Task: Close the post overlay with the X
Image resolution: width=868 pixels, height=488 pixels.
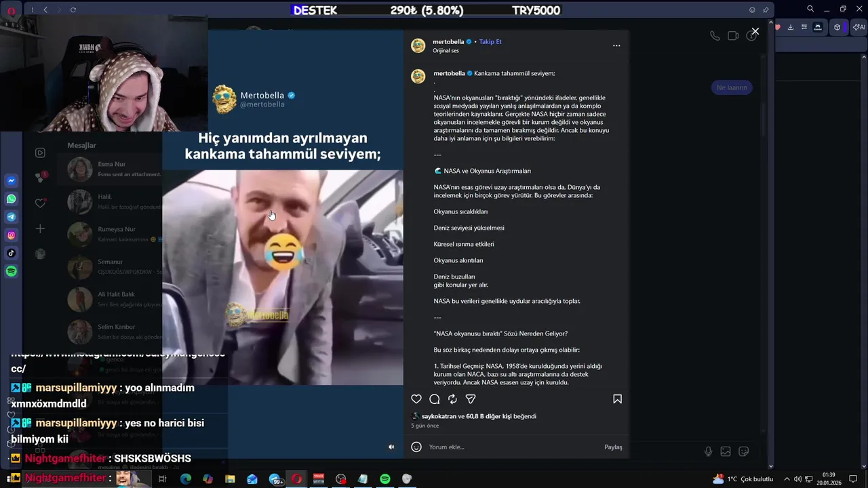Action: click(755, 31)
